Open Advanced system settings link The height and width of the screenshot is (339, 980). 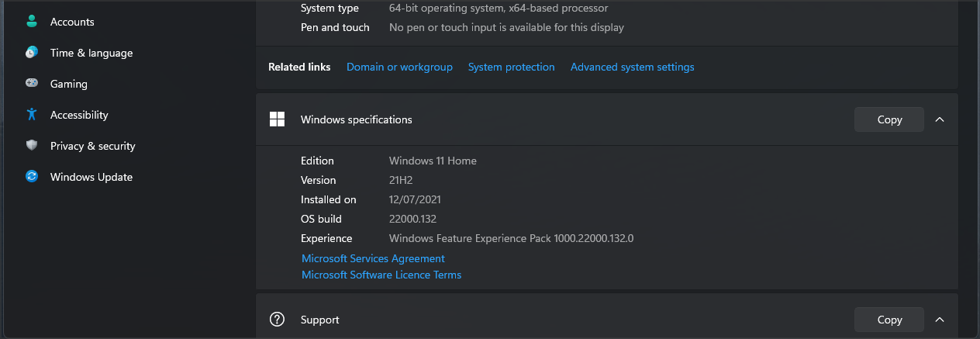coord(633,67)
